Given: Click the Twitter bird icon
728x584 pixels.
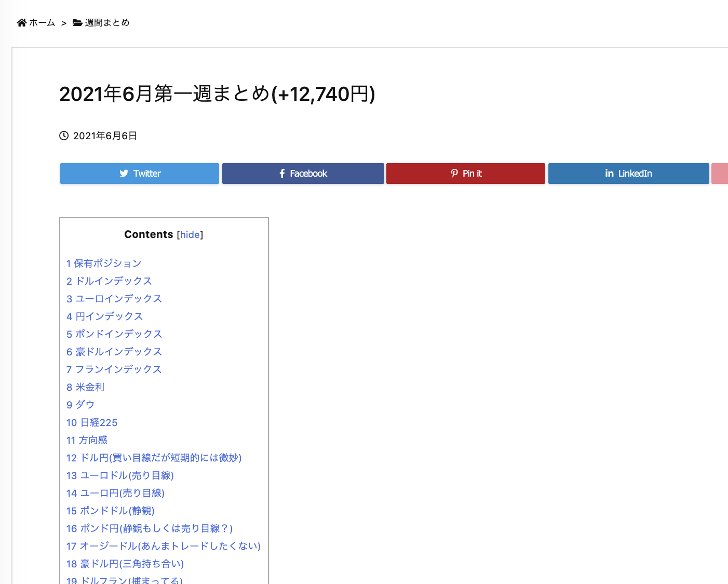Looking at the screenshot, I should tap(124, 174).
